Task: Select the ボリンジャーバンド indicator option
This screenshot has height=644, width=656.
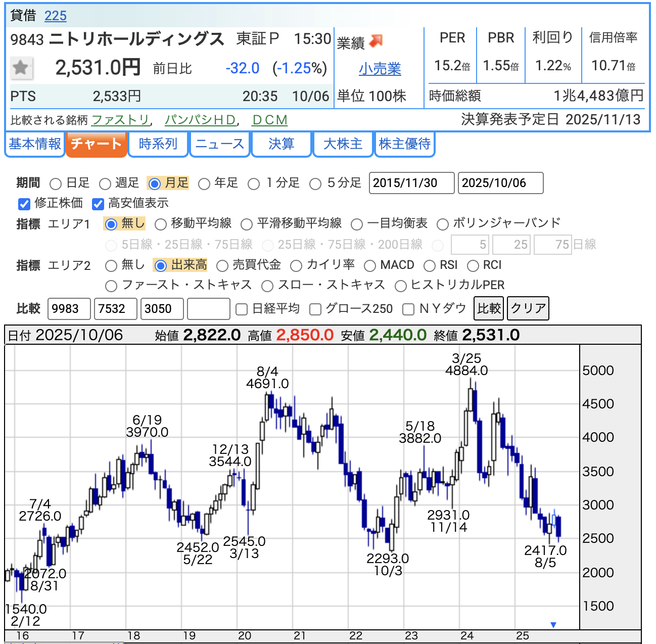Action: click(443, 224)
